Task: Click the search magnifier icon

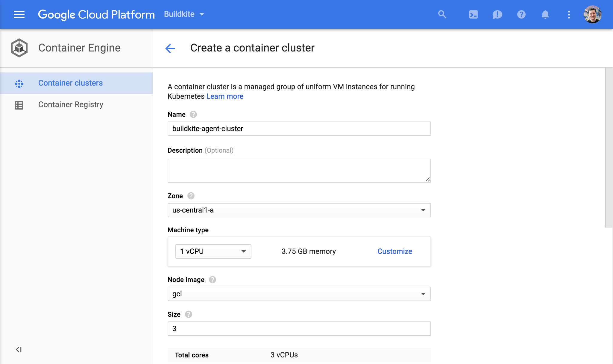Action: point(442,14)
